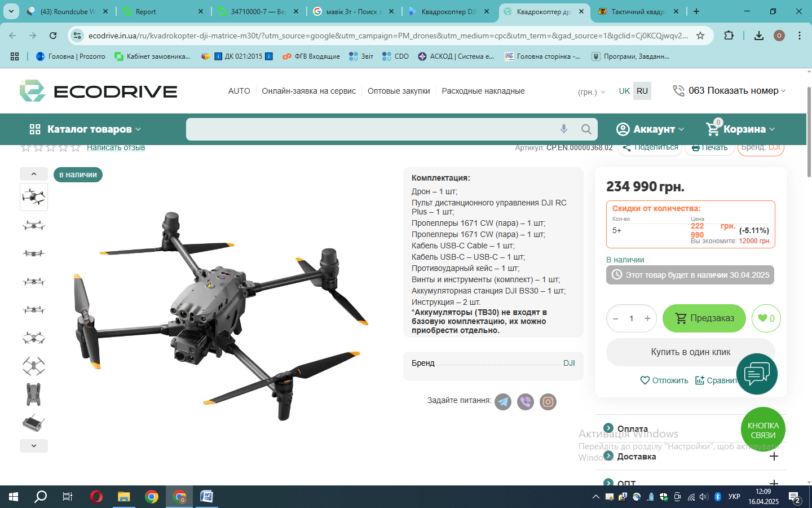Open Chrome downloads icon

[759, 36]
